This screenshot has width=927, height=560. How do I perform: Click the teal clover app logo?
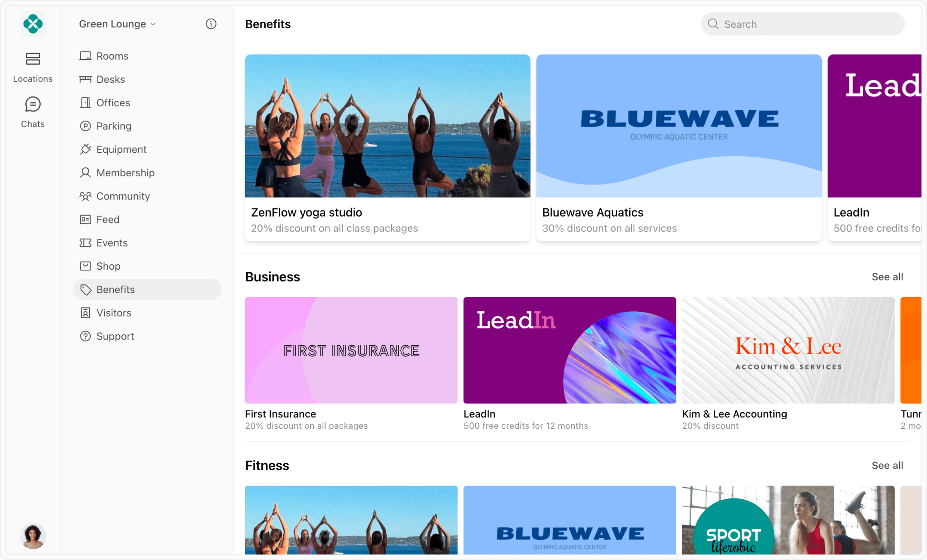pyautogui.click(x=33, y=24)
